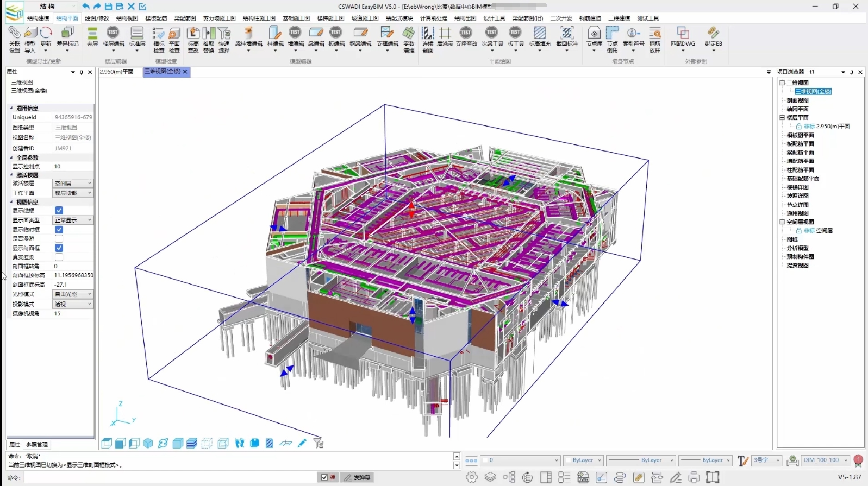Open the 节点库 node library icon

[x=594, y=34]
